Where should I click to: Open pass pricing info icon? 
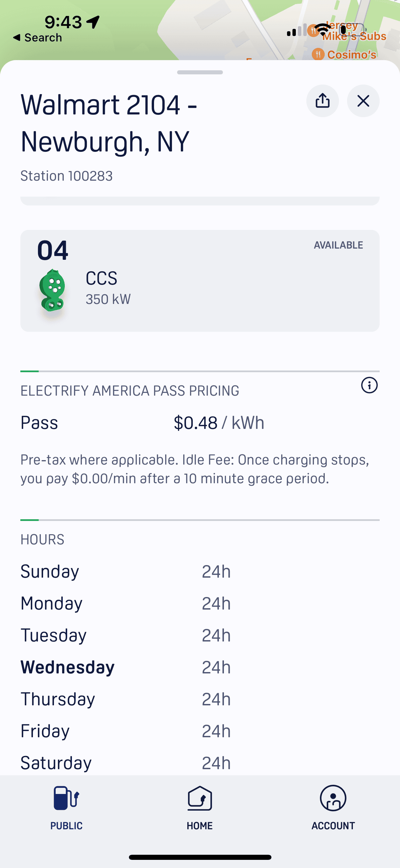(x=369, y=385)
